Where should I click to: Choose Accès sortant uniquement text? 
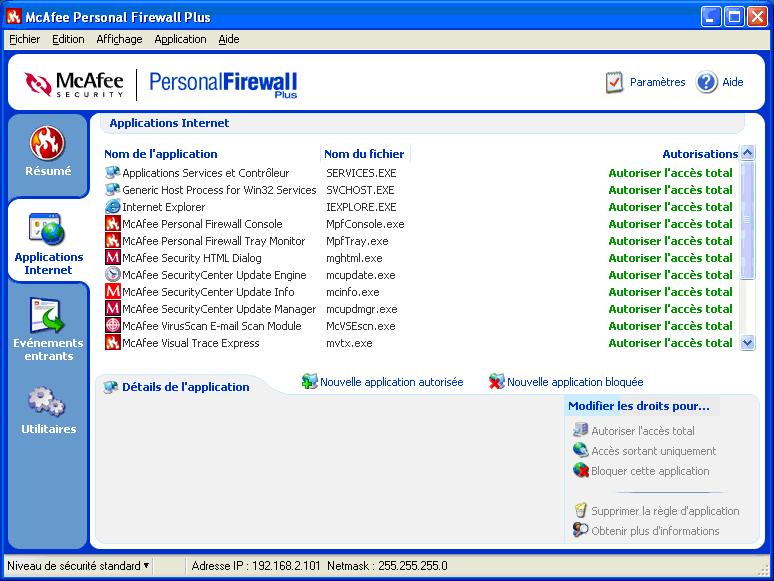coord(654,451)
